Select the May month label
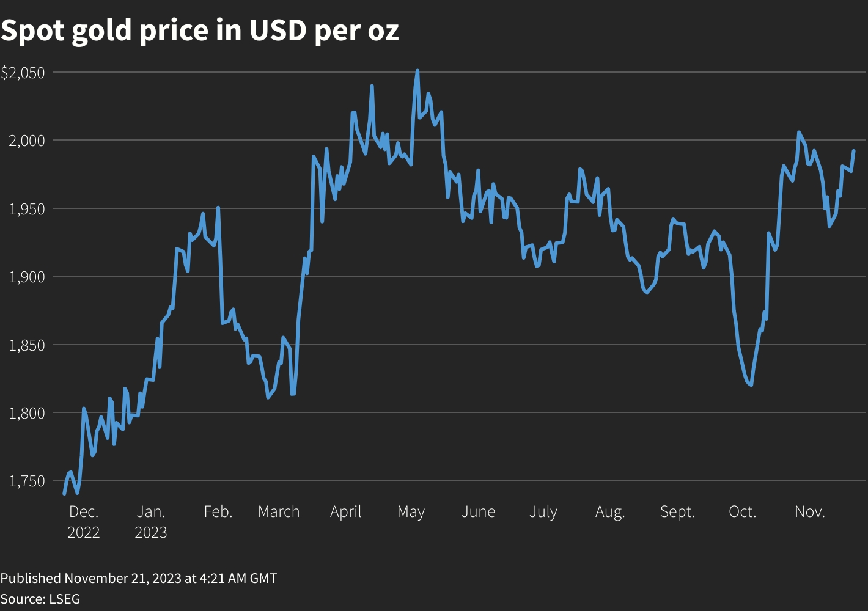868x611 pixels. pos(411,511)
